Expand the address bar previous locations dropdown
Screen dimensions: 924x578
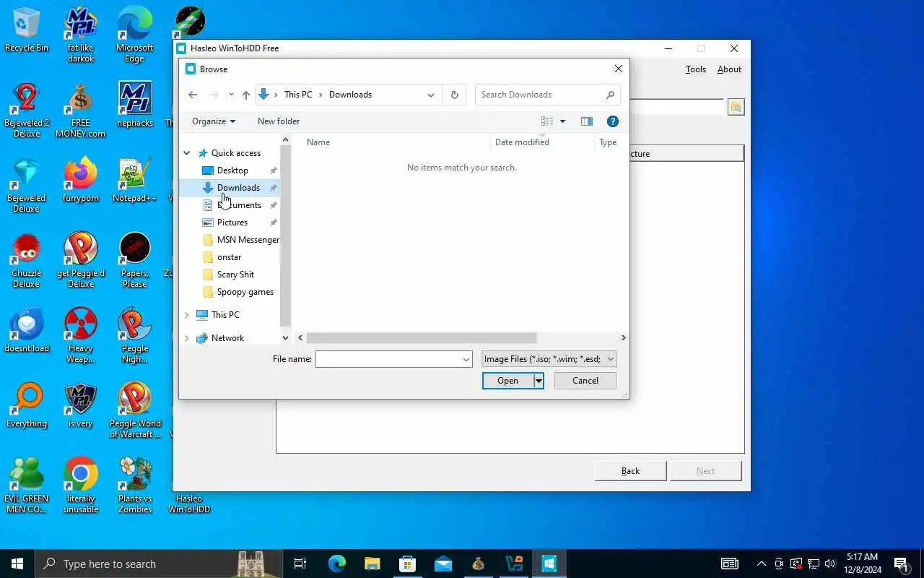431,95
